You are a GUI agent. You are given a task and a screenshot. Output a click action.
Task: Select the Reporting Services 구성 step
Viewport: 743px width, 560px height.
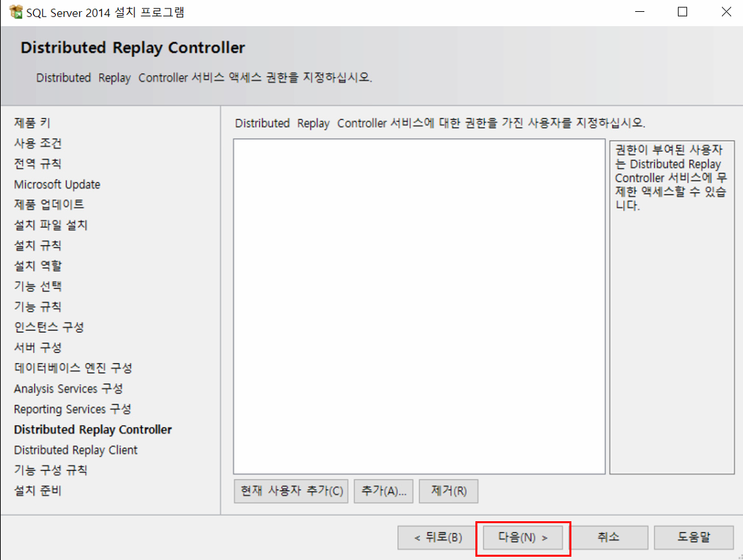pos(72,409)
